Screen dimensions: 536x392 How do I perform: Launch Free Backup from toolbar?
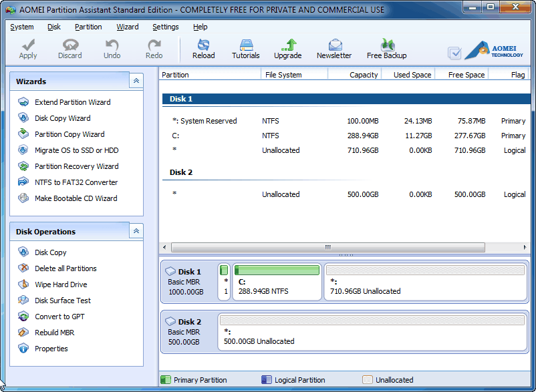(386, 49)
